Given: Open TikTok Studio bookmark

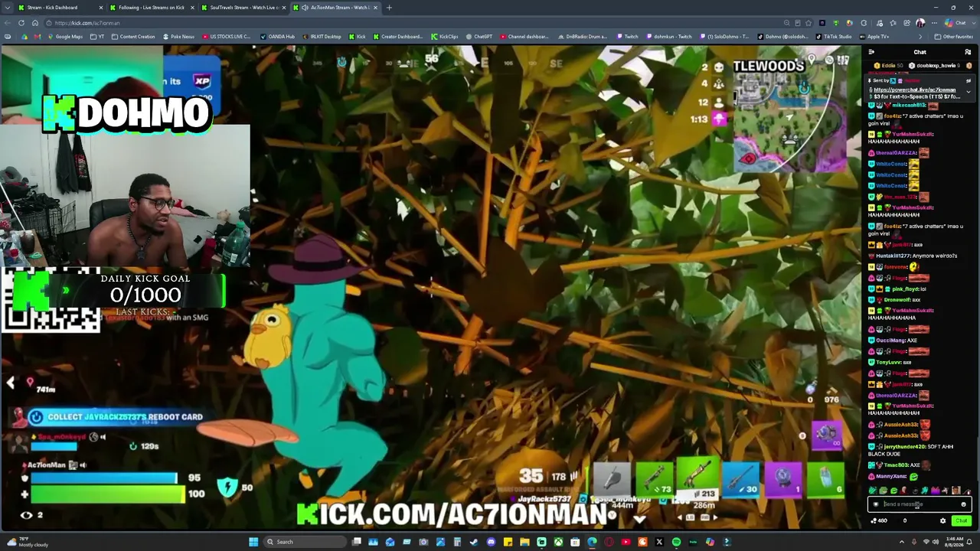Looking at the screenshot, I should (x=832, y=37).
